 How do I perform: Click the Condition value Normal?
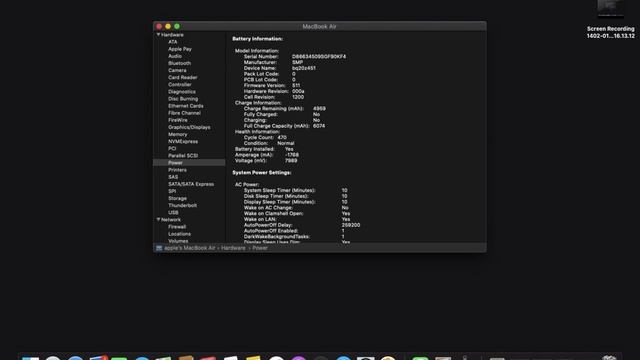[x=285, y=144]
